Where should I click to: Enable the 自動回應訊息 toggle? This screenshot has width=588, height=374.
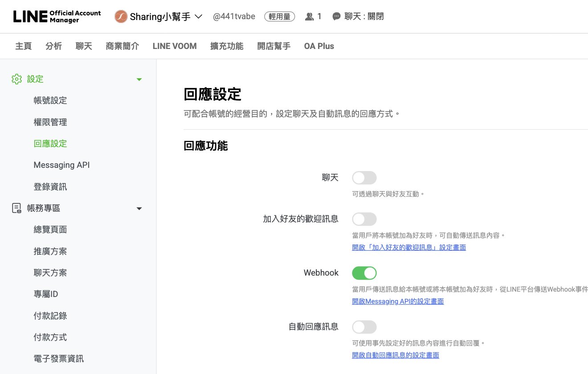[x=364, y=327]
